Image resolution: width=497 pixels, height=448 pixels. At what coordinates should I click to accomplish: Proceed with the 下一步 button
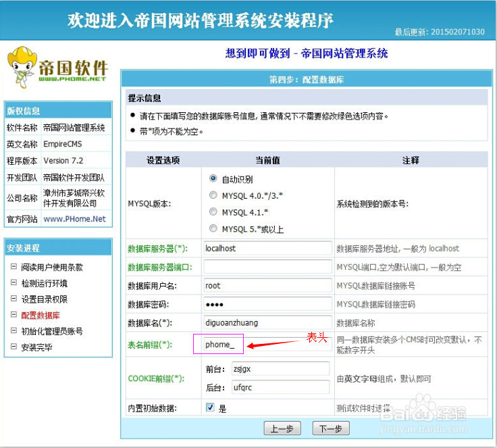coord(331,428)
